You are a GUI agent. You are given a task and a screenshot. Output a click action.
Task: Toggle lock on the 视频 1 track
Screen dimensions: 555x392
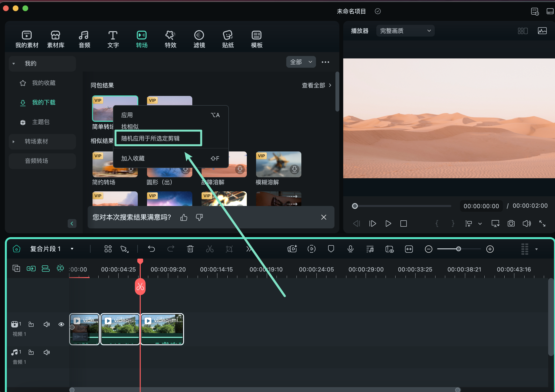pos(31,324)
